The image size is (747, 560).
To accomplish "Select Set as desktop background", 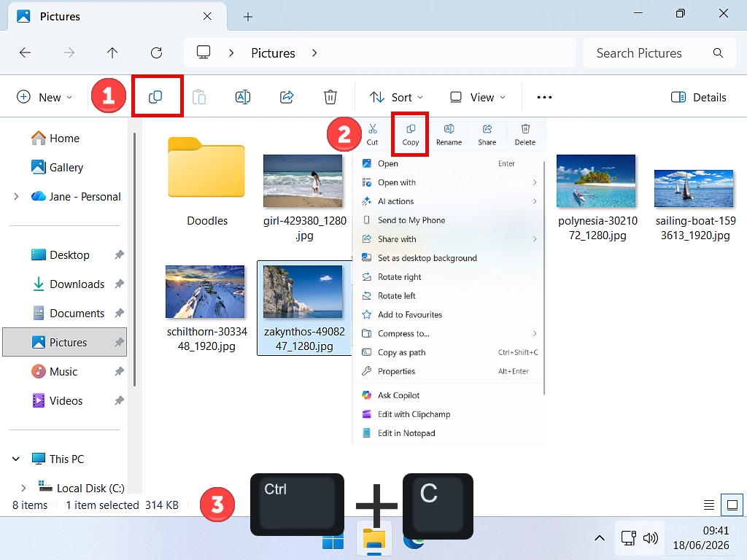I will click(x=449, y=258).
